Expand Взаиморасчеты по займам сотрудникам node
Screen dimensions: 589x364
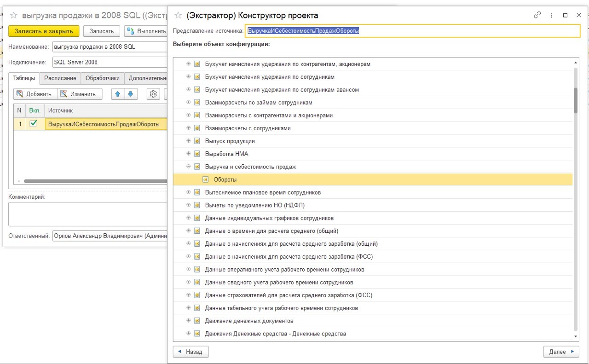188,102
